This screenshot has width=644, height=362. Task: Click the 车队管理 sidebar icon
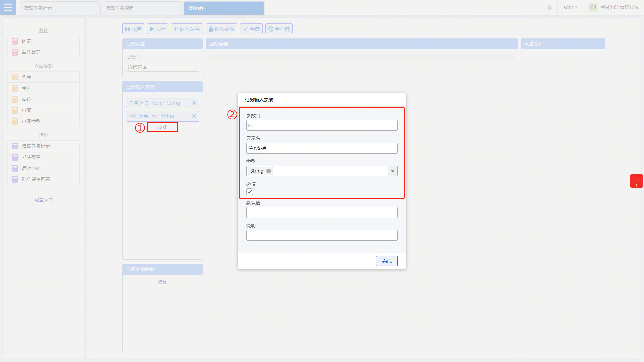[15, 52]
